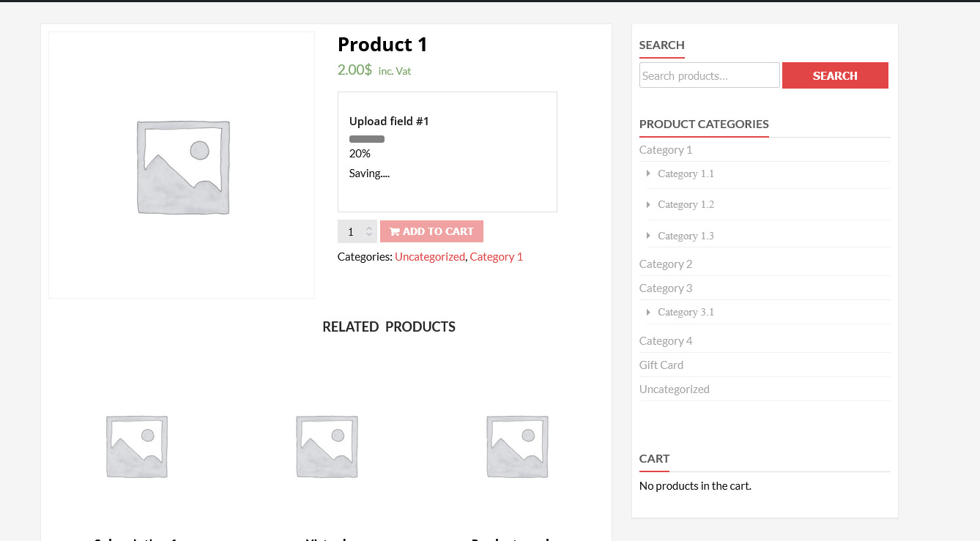
Task: Open Category 4 from Product Categories
Action: pos(666,341)
